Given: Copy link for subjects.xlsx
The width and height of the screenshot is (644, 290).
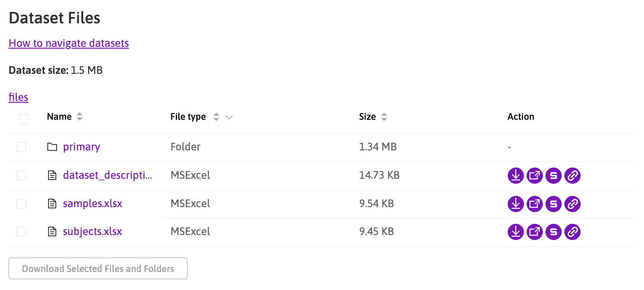Looking at the screenshot, I should (572, 232).
